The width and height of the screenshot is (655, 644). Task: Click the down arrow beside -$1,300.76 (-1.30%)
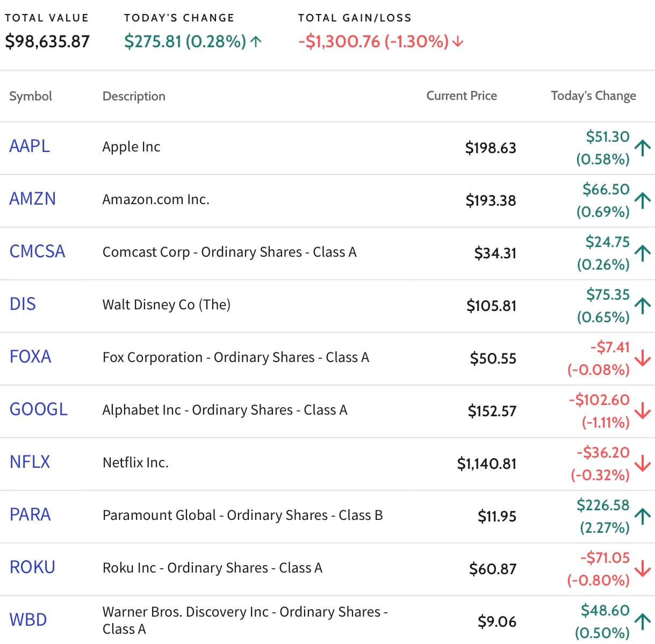click(x=458, y=41)
